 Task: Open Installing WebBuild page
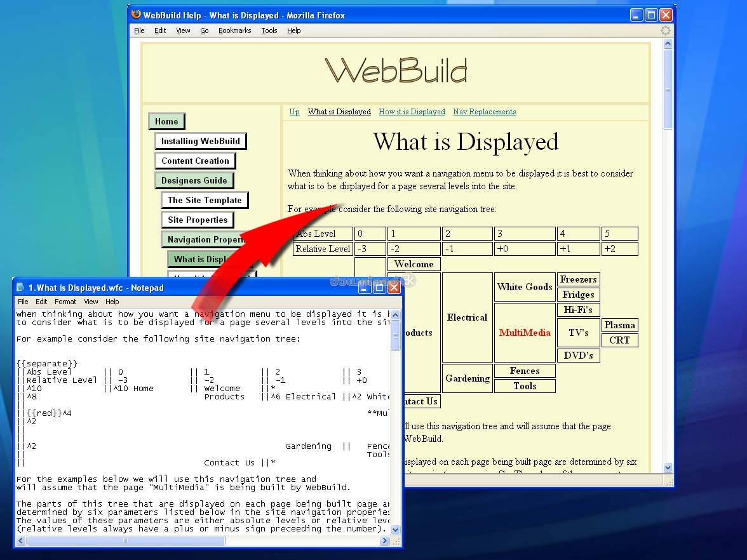coord(201,141)
